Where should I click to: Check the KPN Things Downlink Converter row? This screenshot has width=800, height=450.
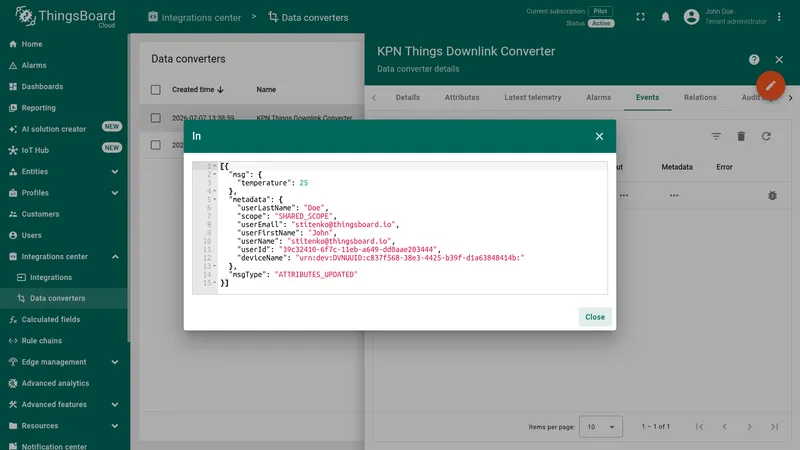156,118
